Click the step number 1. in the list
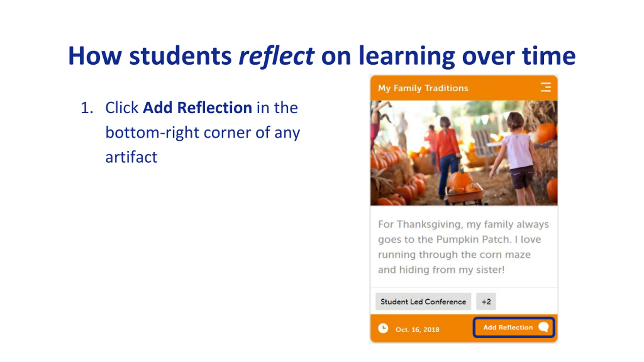This screenshot has width=644, height=362. pos(87,108)
